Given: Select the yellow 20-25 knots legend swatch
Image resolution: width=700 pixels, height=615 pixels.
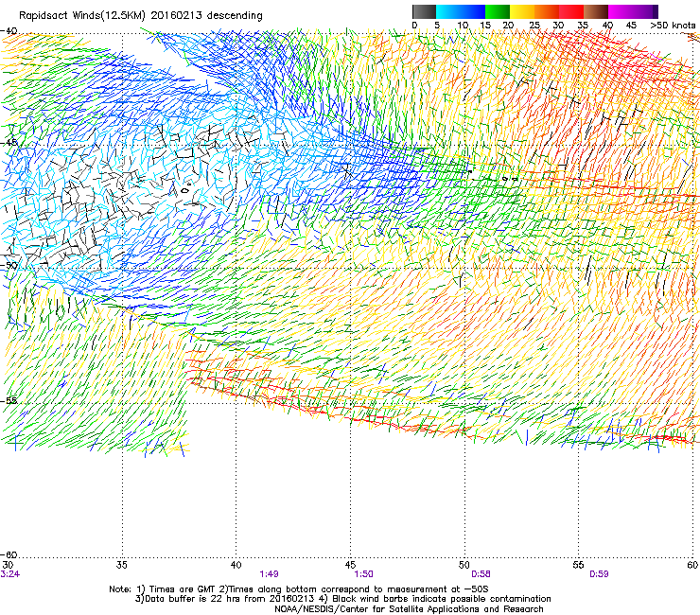Looking at the screenshot, I should [x=522, y=11].
